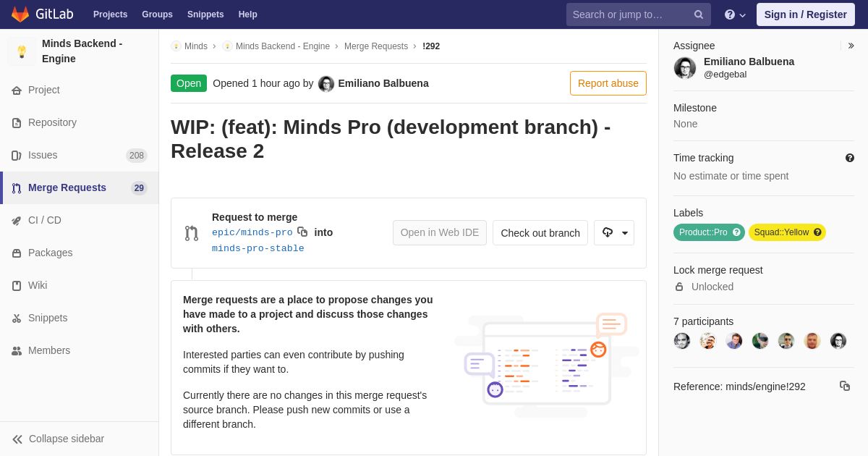The image size is (868, 456).
Task: Click the CI / CD rocket icon
Action: click(x=17, y=221)
